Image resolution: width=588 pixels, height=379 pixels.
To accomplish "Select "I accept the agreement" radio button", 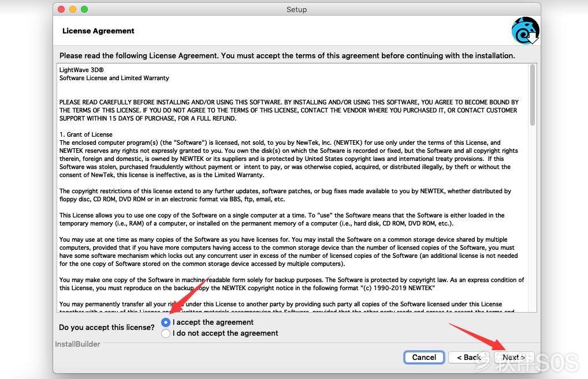I will coord(165,322).
